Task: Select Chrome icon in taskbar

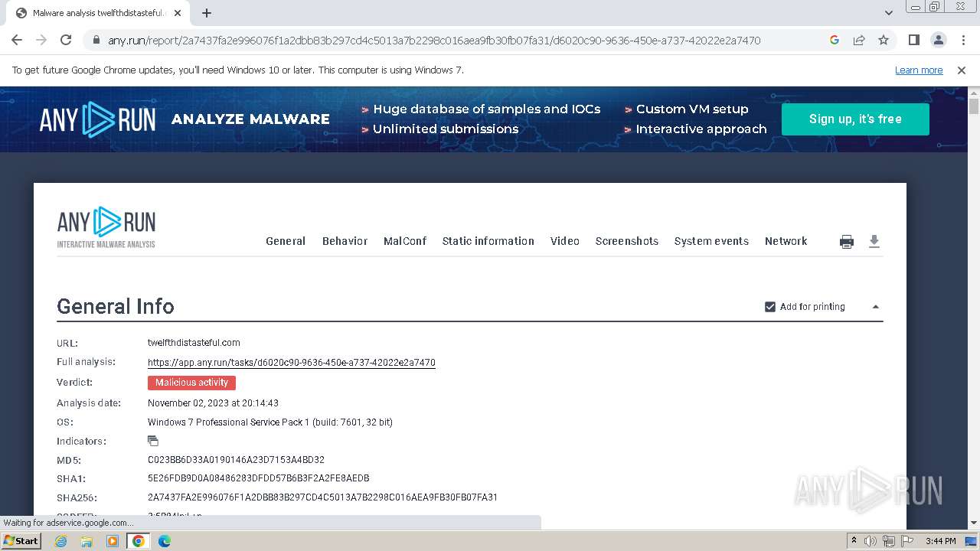Action: [139, 541]
